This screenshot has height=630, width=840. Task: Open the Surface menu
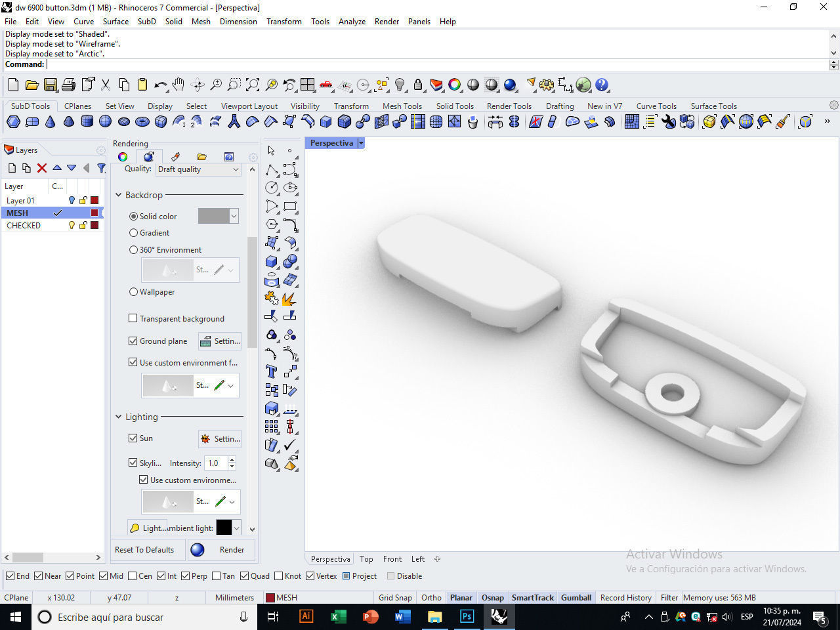[115, 22]
